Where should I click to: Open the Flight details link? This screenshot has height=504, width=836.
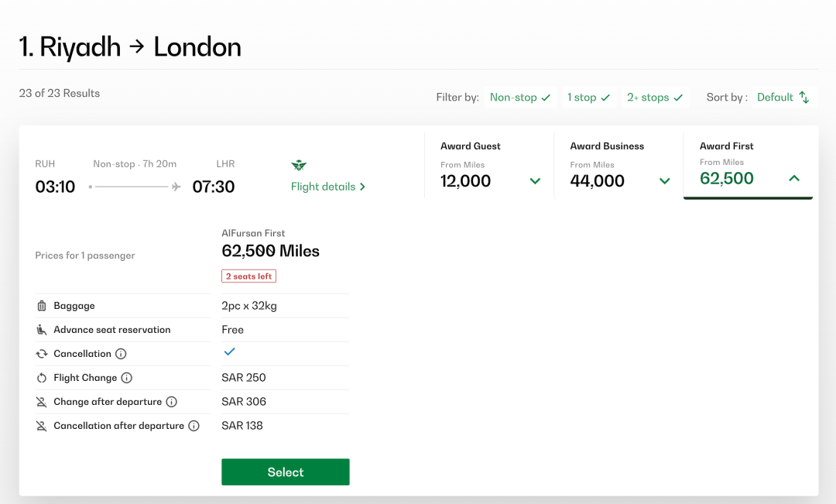(x=328, y=187)
